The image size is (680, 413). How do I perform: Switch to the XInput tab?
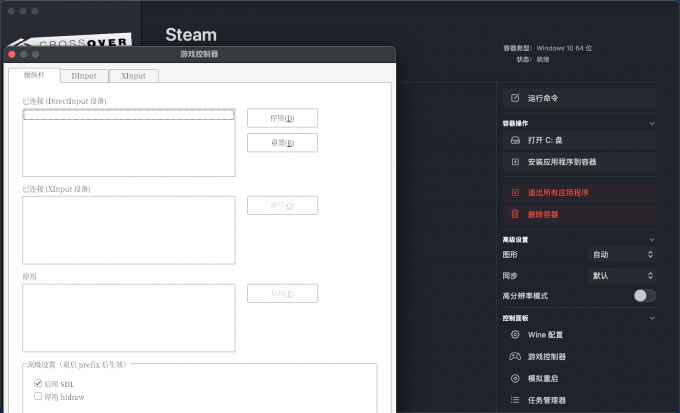[133, 76]
